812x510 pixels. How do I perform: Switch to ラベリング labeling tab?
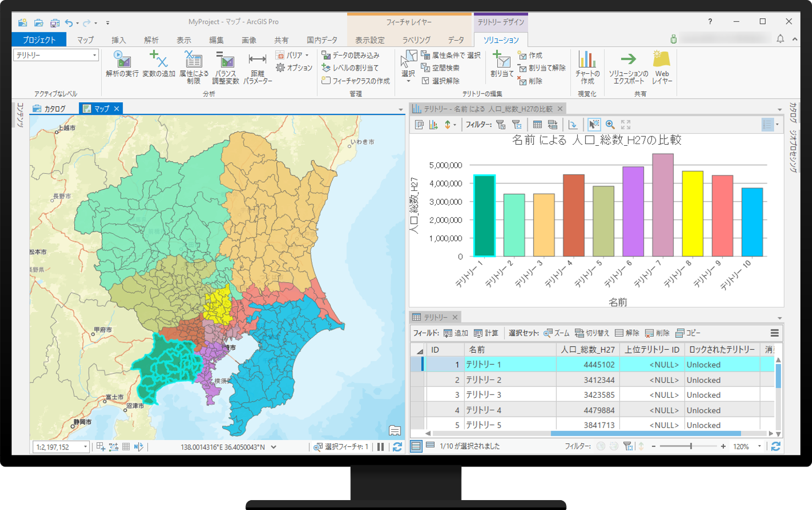(x=416, y=40)
